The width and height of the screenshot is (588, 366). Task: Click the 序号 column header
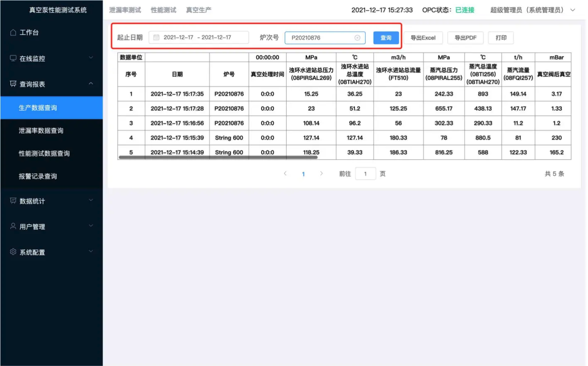pyautogui.click(x=131, y=74)
